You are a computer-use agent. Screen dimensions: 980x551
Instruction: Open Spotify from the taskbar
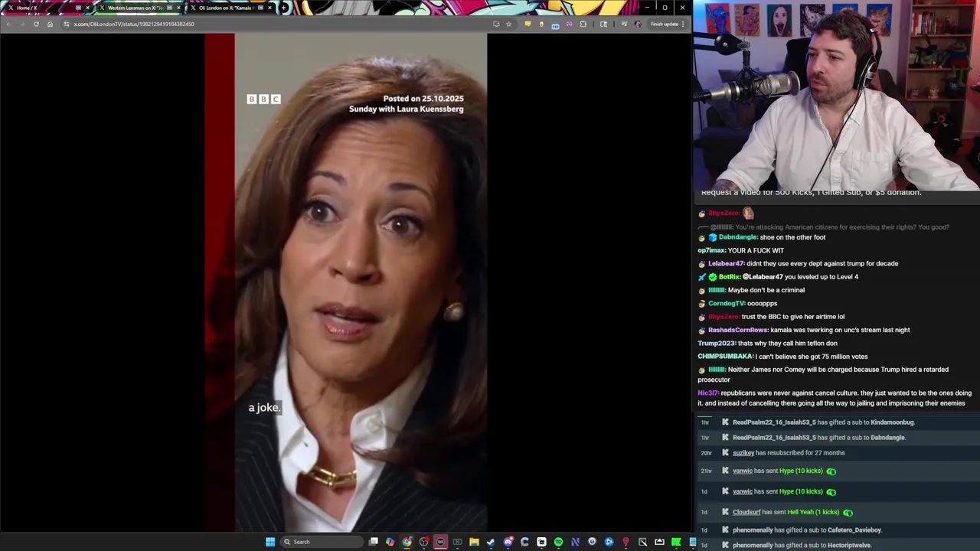click(x=558, y=542)
